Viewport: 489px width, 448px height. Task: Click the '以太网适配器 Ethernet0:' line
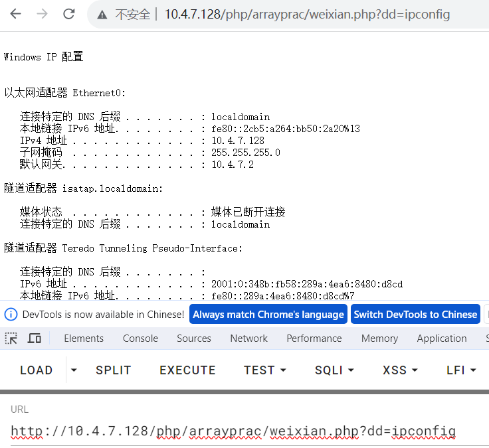(x=65, y=93)
